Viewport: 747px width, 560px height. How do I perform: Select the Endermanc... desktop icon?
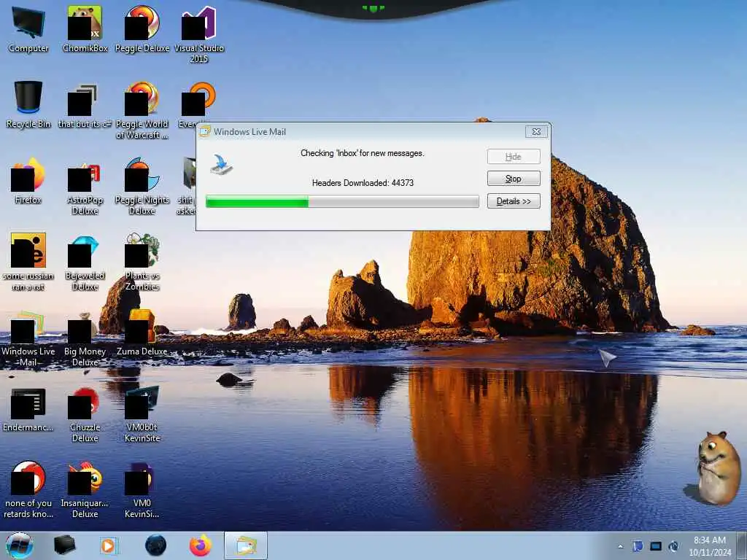pos(28,410)
